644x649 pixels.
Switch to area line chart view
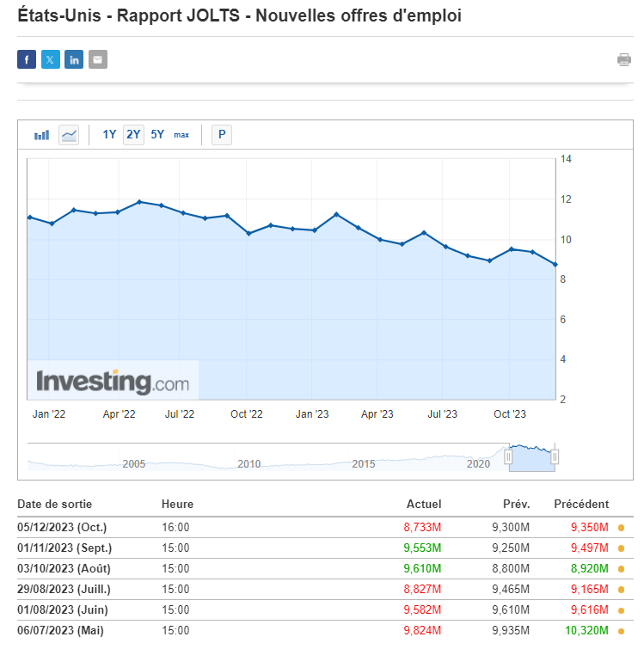point(69,135)
